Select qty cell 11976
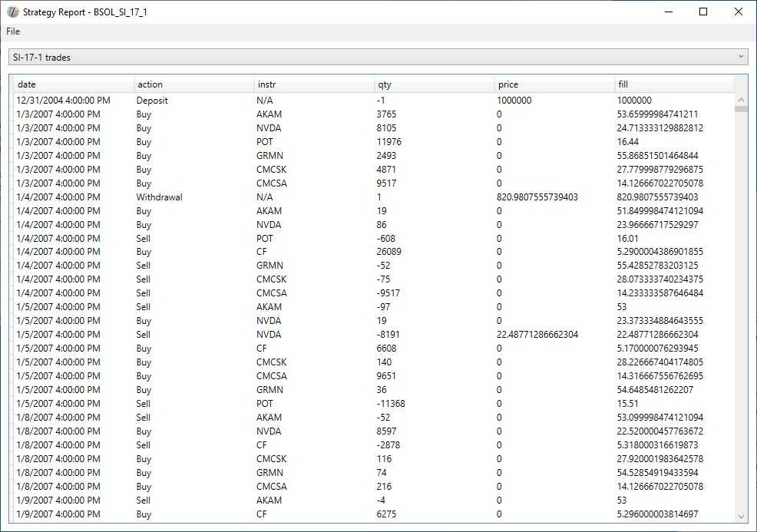The height and width of the screenshot is (532, 757). [x=389, y=142]
